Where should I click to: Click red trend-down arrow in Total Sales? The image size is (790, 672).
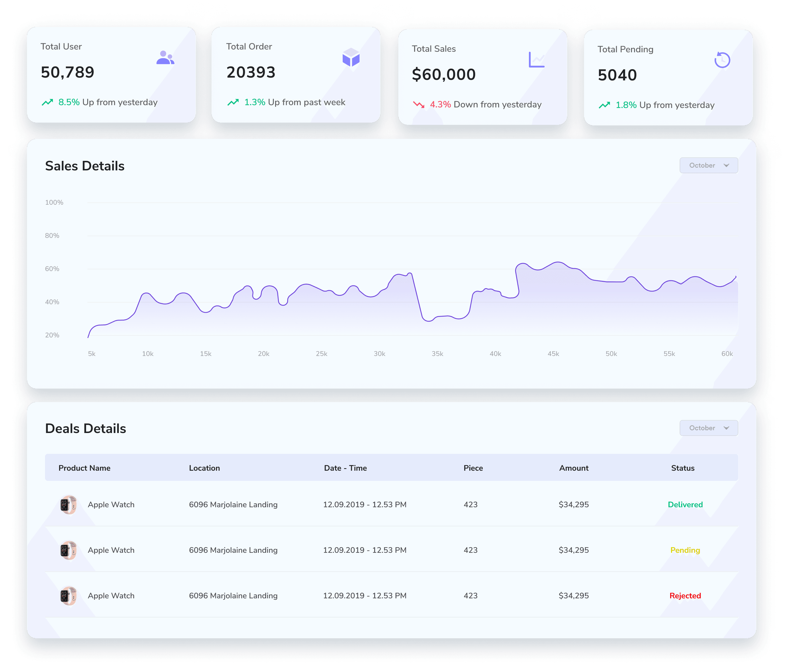[418, 105]
